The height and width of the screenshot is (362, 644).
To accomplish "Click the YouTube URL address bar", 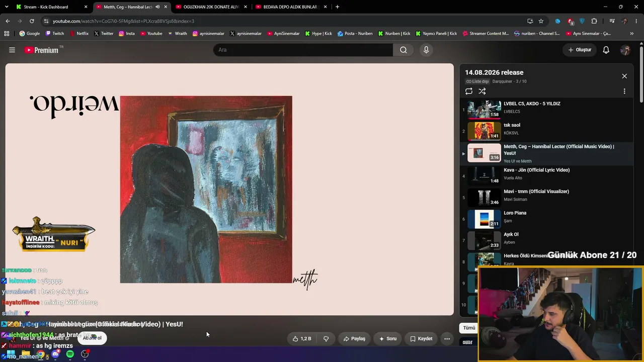I will pyautogui.click(x=284, y=21).
